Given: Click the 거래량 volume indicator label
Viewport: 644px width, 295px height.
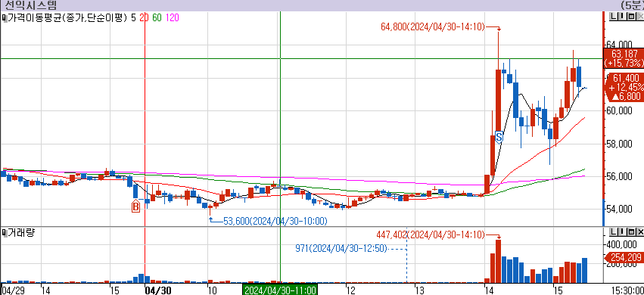Looking at the screenshot, I should click(21, 233).
